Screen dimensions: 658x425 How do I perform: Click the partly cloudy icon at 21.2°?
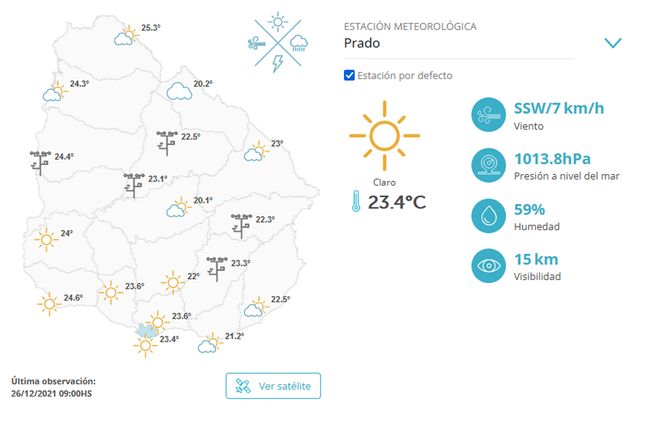(210, 343)
